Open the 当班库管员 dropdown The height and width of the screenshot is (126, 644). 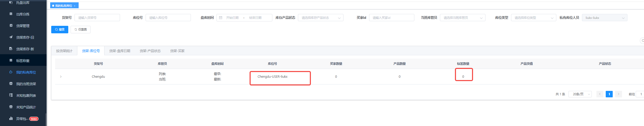click(x=462, y=18)
